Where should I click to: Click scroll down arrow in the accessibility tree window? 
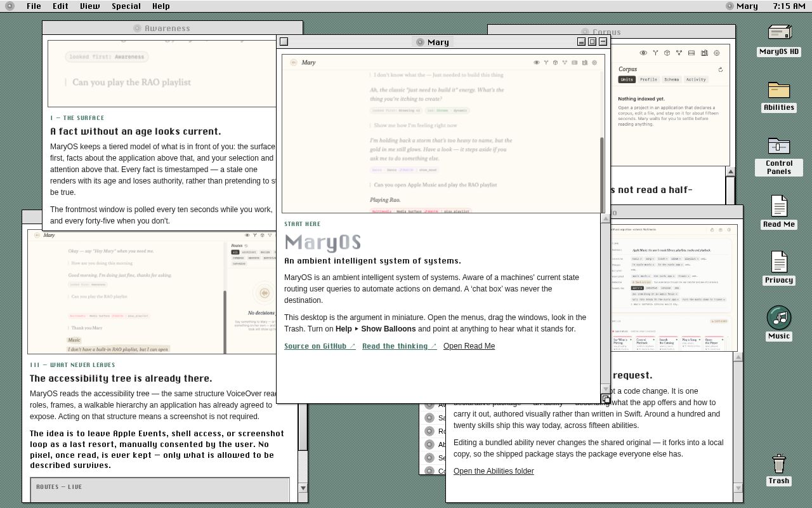[x=303, y=488]
